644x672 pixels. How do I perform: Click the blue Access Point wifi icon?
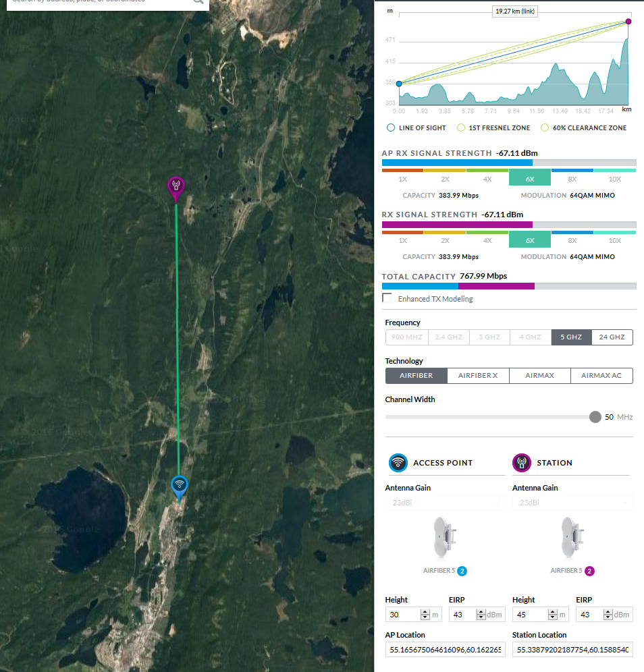pos(398,463)
